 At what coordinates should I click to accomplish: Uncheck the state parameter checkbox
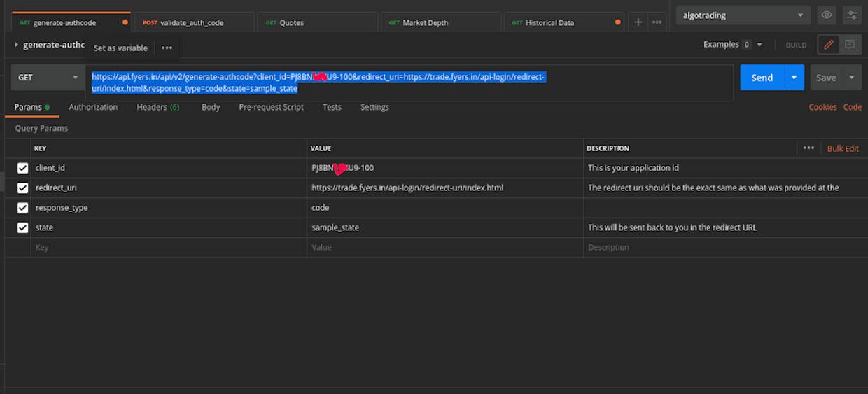[x=22, y=227]
